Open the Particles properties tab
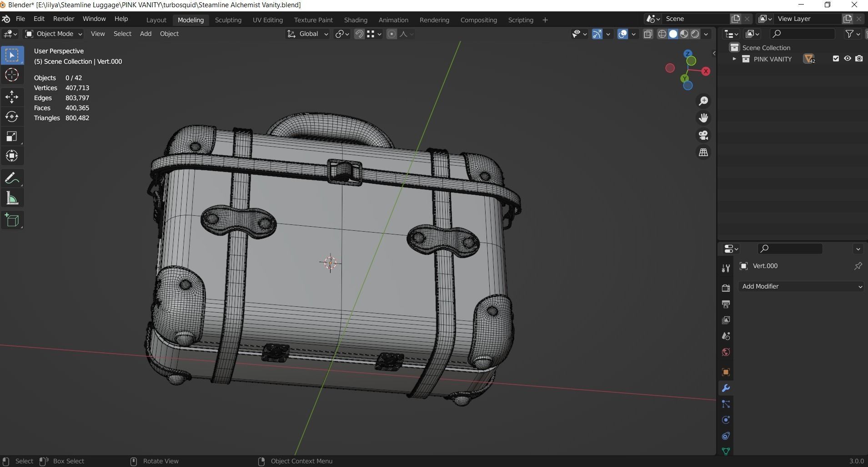 click(x=726, y=404)
